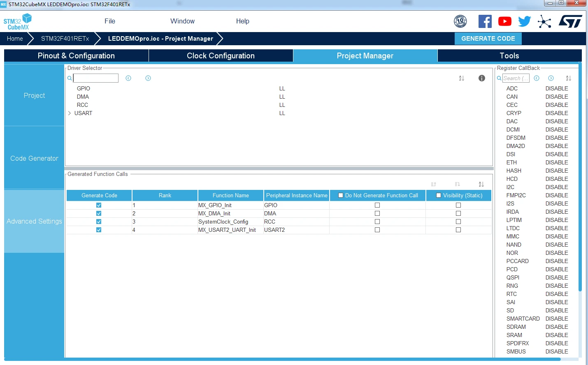Open the YouTube channel icon
The width and height of the screenshot is (588, 365).
[x=504, y=21]
